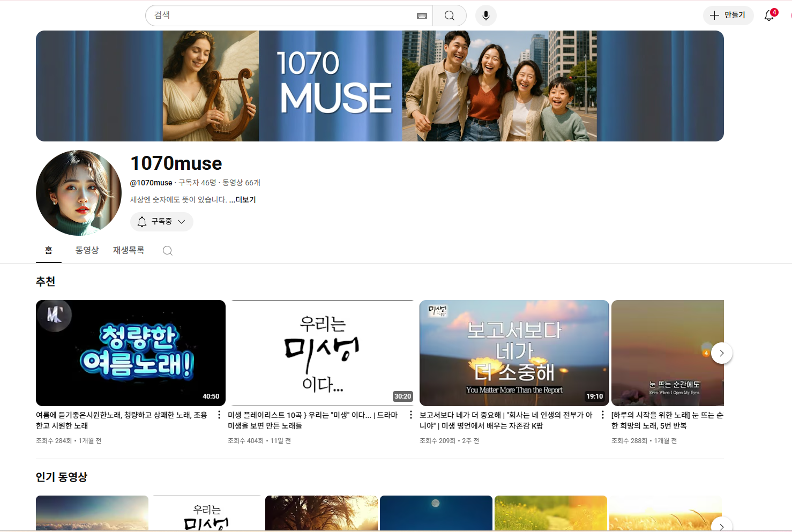Open options menu for 보고서보다 네가 더 중요해 video
Image resolution: width=792 pixels, height=532 pixels.
click(x=603, y=415)
